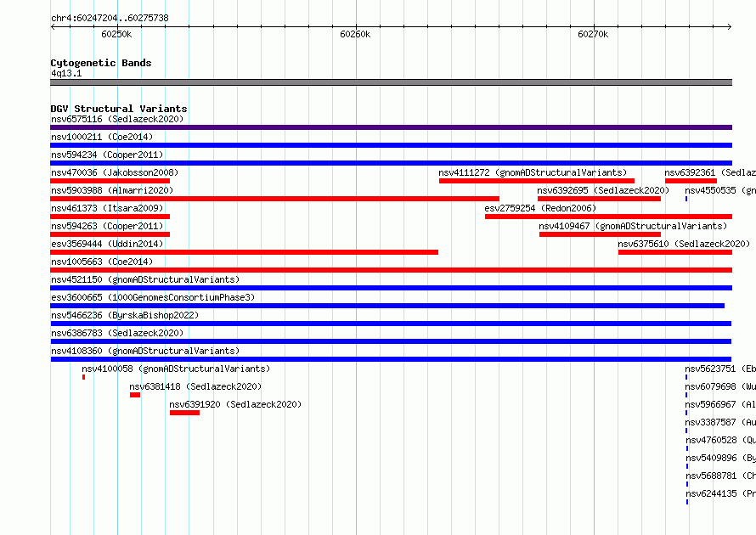The width and height of the screenshot is (756, 535).
Task: Select red bar under nsv6392695
Action: tap(600, 199)
